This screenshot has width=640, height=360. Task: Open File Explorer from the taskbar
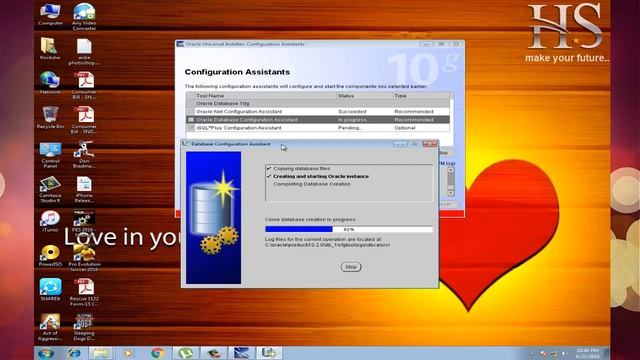pos(100,353)
